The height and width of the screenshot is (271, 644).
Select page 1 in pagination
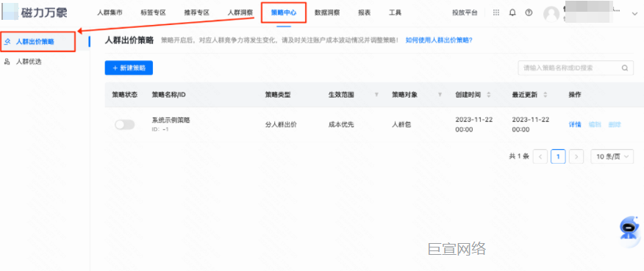[558, 156]
